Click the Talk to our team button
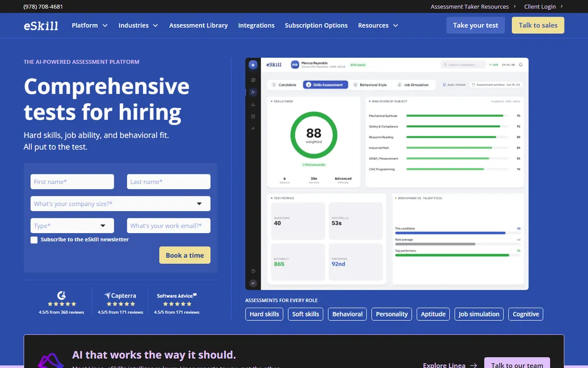The image size is (588, 368). pyautogui.click(x=517, y=364)
